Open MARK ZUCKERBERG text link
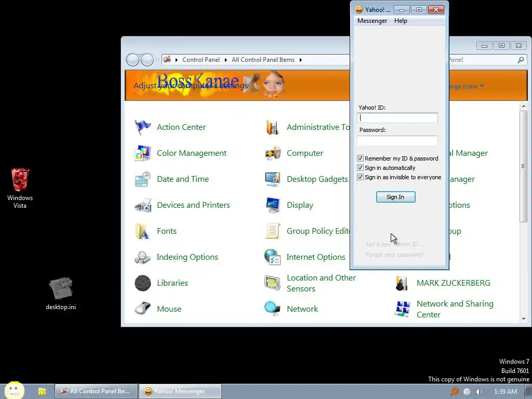 coord(453,283)
